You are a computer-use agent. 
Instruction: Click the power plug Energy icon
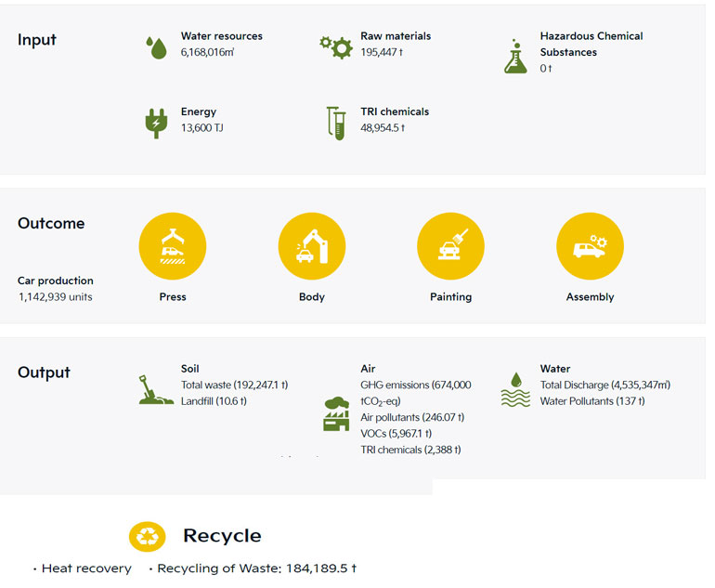click(156, 123)
